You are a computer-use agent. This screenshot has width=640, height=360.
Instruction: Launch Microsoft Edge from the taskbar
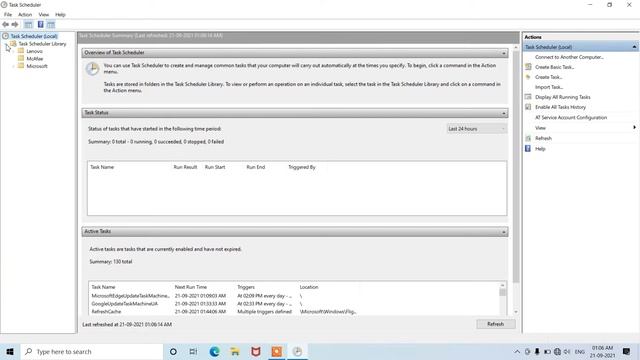tap(214, 351)
